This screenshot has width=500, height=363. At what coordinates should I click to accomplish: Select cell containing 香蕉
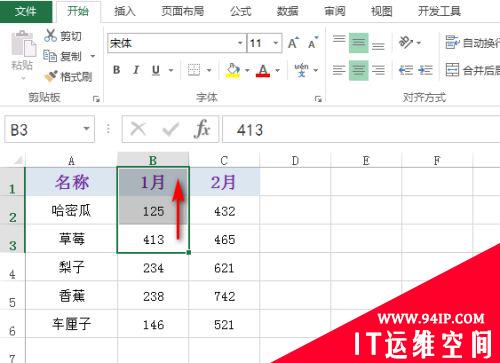click(71, 295)
